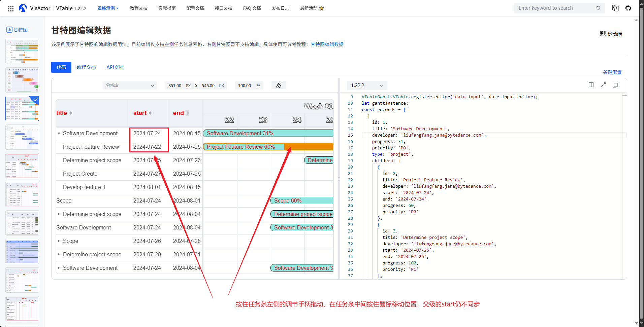Click the 关键配置 link

point(612,72)
